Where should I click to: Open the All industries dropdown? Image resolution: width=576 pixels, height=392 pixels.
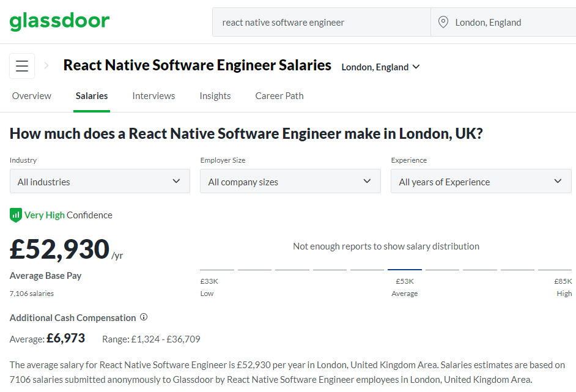[100, 181]
